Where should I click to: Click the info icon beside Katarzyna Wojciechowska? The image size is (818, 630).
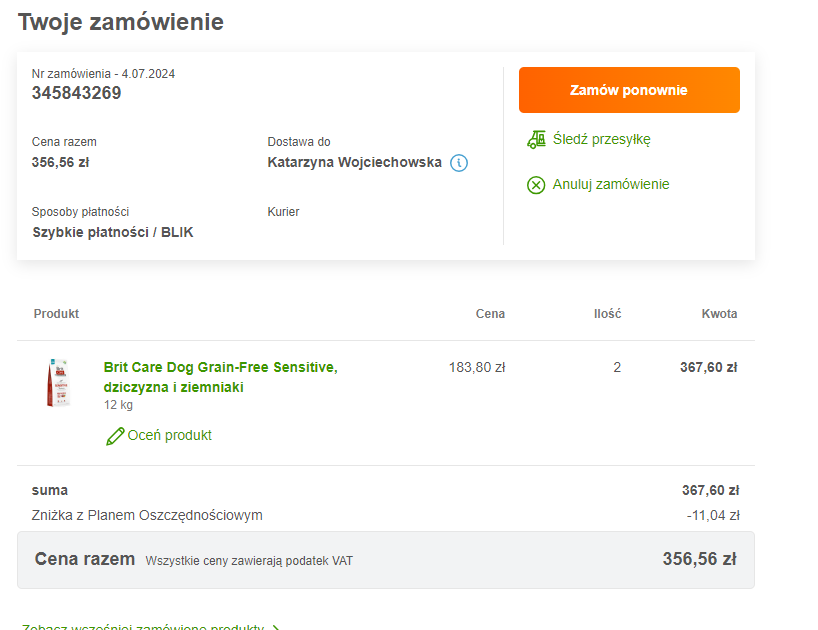pyautogui.click(x=459, y=163)
